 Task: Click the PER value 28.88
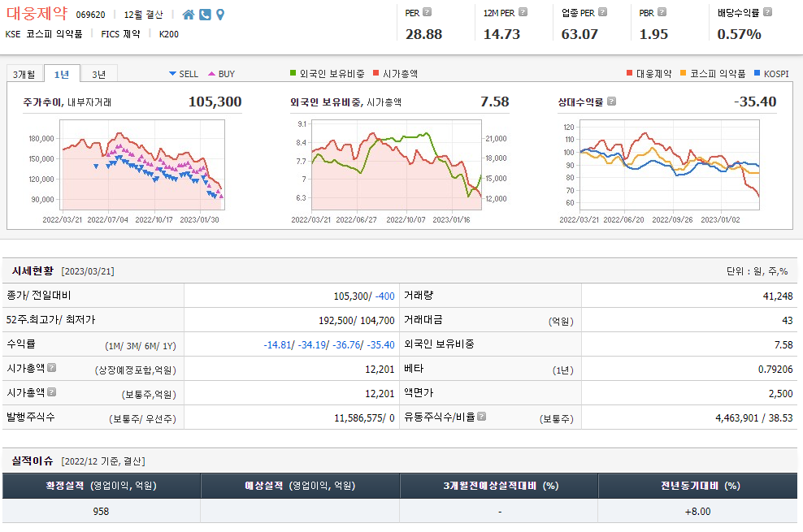pyautogui.click(x=423, y=34)
